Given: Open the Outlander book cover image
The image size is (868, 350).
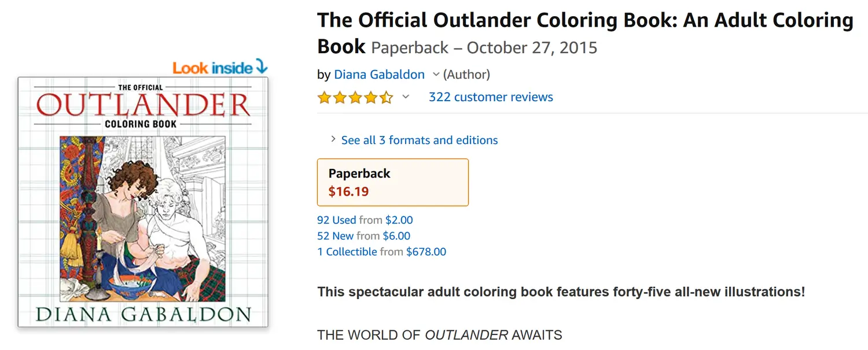Looking at the screenshot, I should click(x=143, y=201).
